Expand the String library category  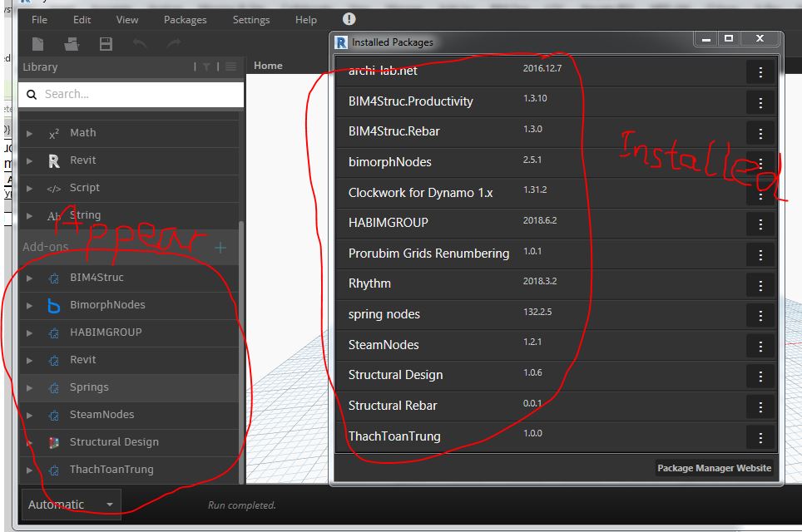[30, 215]
